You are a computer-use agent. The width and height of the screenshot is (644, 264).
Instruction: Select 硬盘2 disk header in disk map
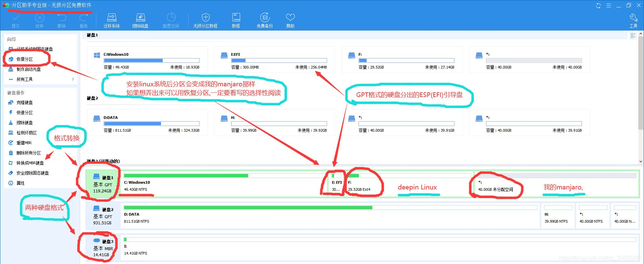[x=102, y=215]
